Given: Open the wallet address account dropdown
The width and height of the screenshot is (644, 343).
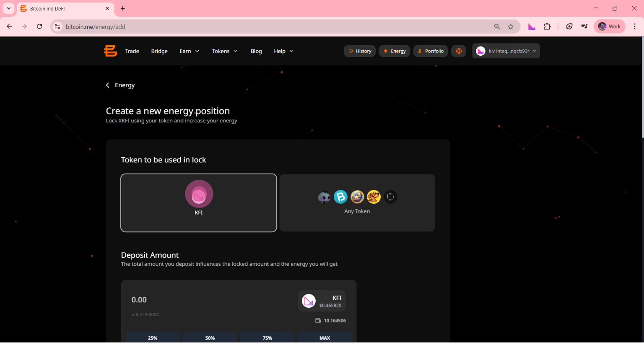Looking at the screenshot, I should (x=506, y=51).
